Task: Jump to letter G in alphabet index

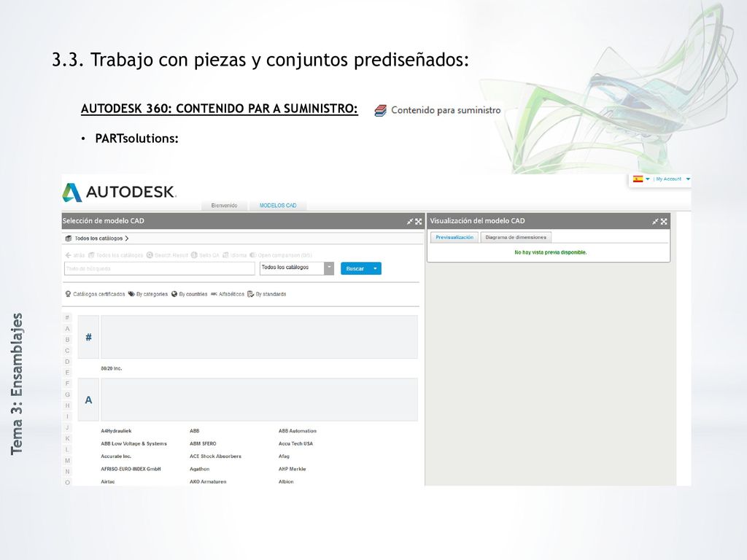Action: (x=67, y=394)
